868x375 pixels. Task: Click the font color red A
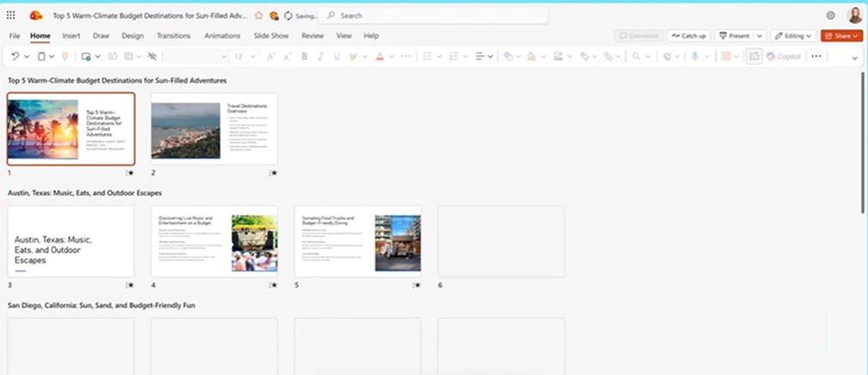pos(379,56)
